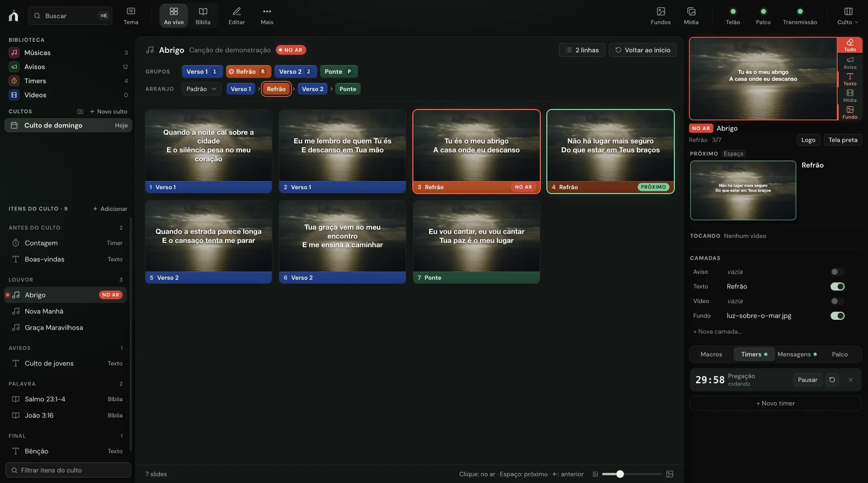Jump to the Verso 2 group chip
Viewport: 868px width, 483px height.
click(295, 72)
